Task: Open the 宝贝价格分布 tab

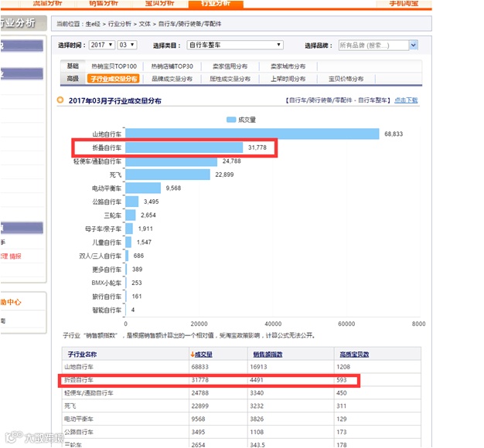Action: click(346, 79)
